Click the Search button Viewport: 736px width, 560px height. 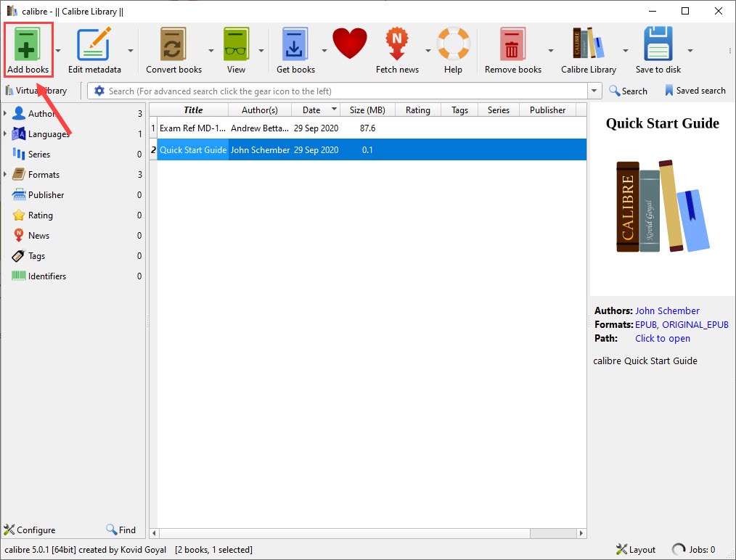[x=628, y=91]
